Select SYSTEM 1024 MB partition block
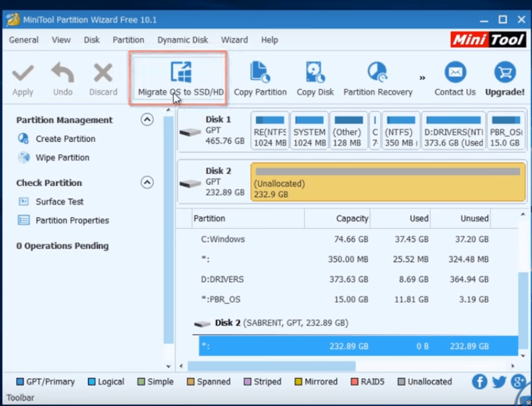 tap(309, 130)
